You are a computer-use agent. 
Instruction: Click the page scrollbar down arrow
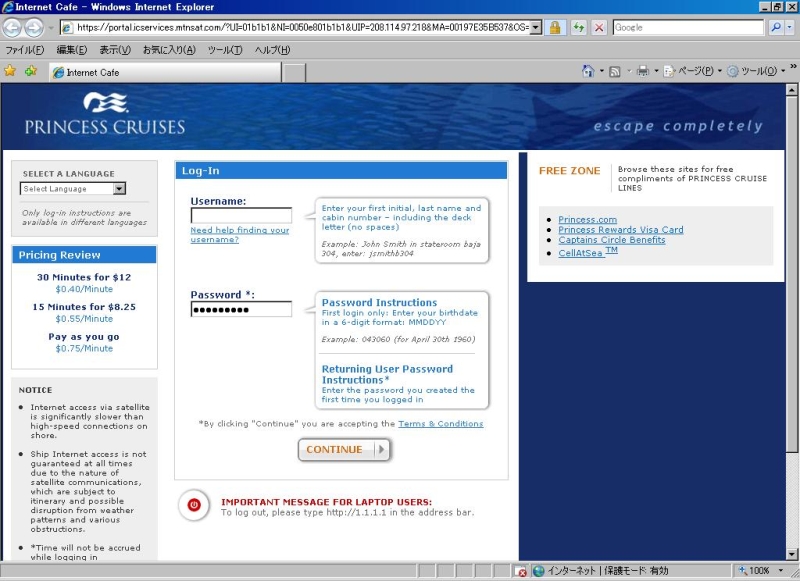(791, 554)
